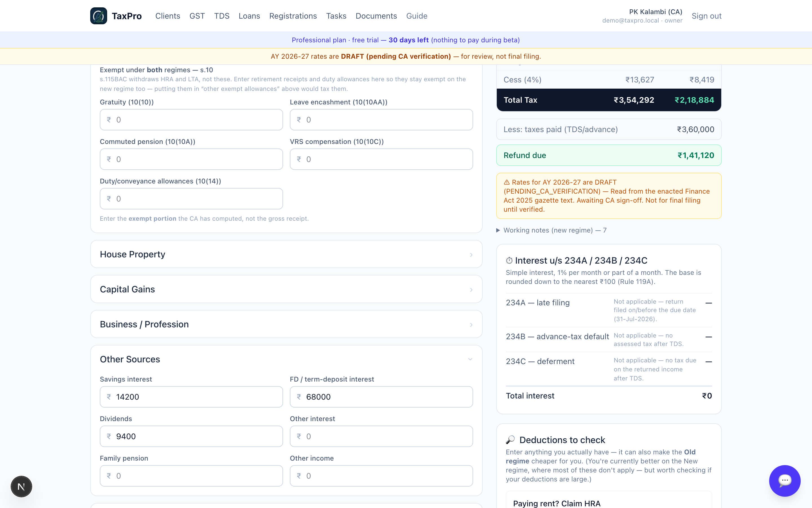Viewport: 812px width, 508px height.
Task: Click the Dividends field showing 9400
Action: (x=191, y=436)
